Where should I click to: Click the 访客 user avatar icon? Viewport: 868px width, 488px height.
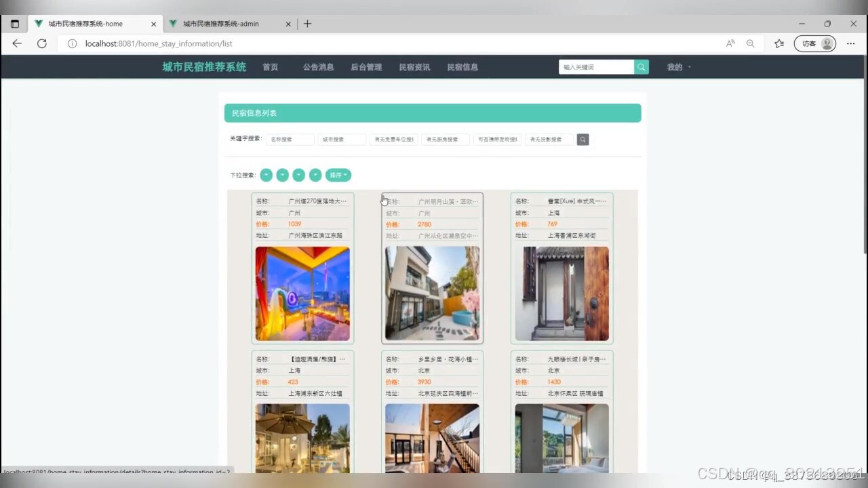[826, 43]
